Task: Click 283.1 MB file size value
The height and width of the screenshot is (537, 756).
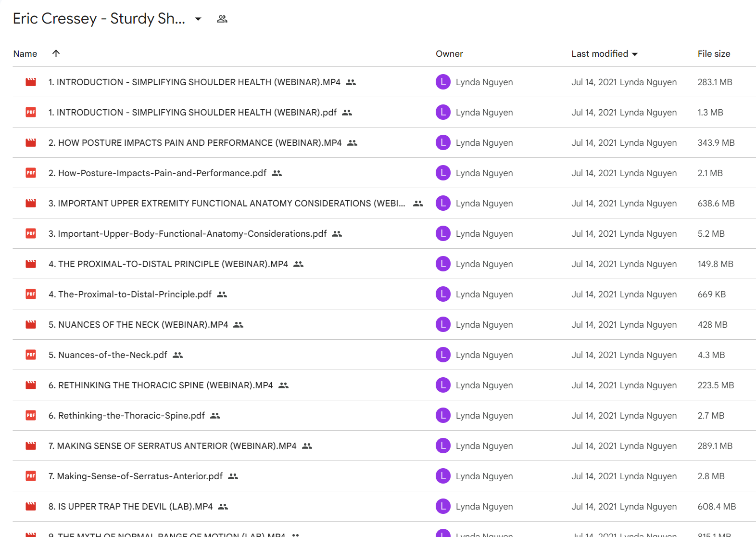Action: tap(715, 82)
